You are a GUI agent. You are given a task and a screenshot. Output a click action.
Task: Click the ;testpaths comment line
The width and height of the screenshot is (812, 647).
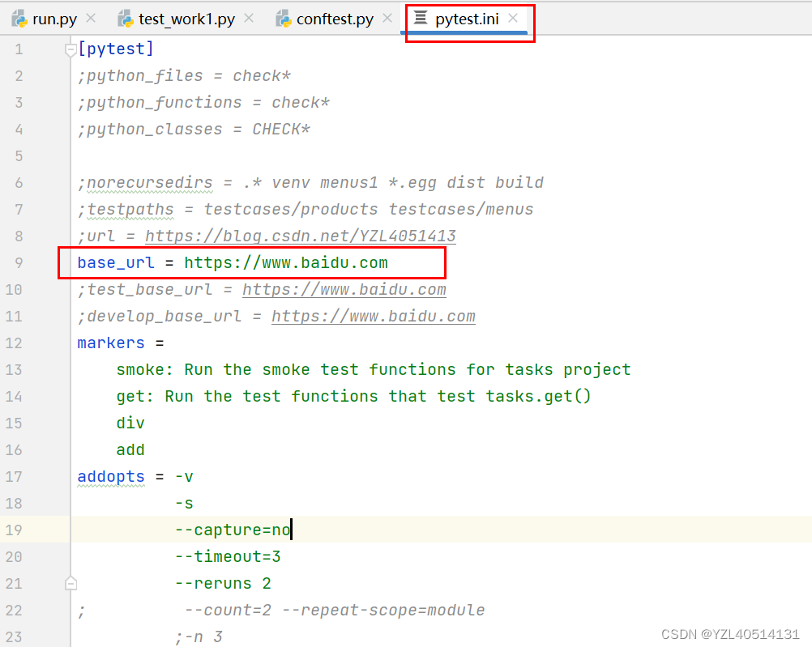click(x=306, y=209)
